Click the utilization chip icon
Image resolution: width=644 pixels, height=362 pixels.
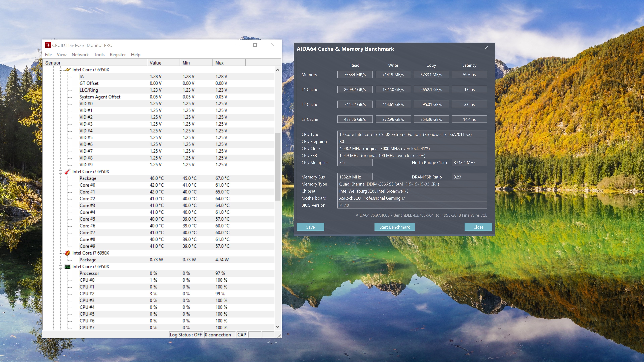(x=67, y=267)
